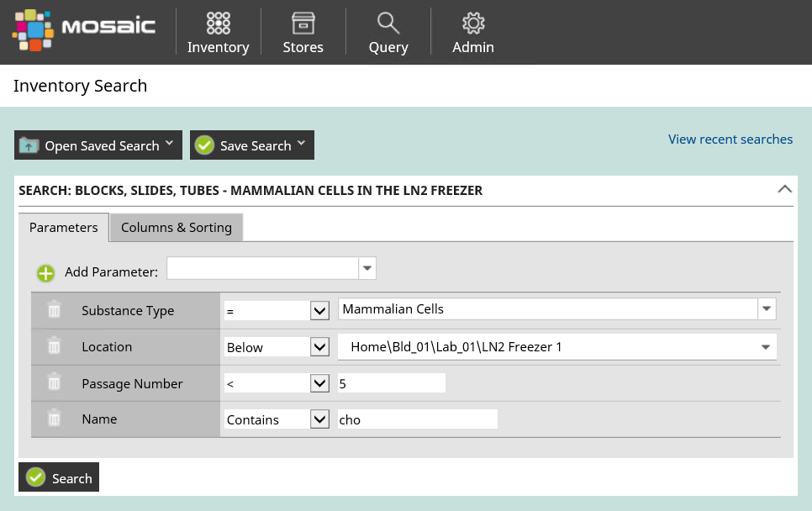Remove the Location parameter via trash icon
Viewport: 812px width, 511px height.
pyautogui.click(x=54, y=346)
